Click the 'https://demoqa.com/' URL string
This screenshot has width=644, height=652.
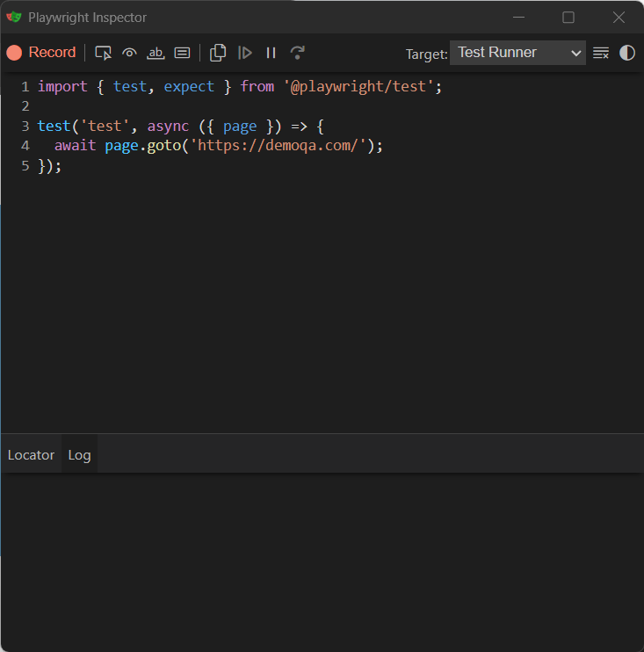pyautogui.click(x=278, y=146)
